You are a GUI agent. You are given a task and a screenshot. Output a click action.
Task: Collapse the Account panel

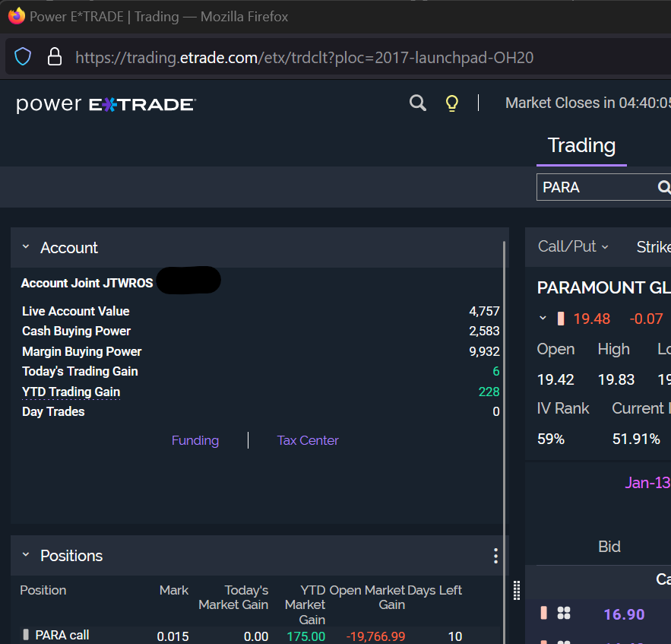click(26, 248)
